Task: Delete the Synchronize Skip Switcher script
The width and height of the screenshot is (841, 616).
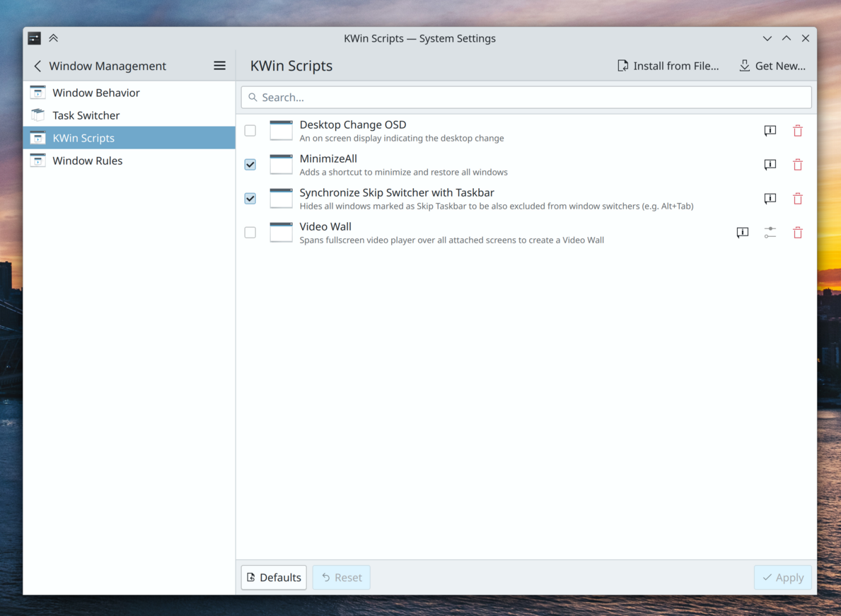Action: click(x=798, y=198)
